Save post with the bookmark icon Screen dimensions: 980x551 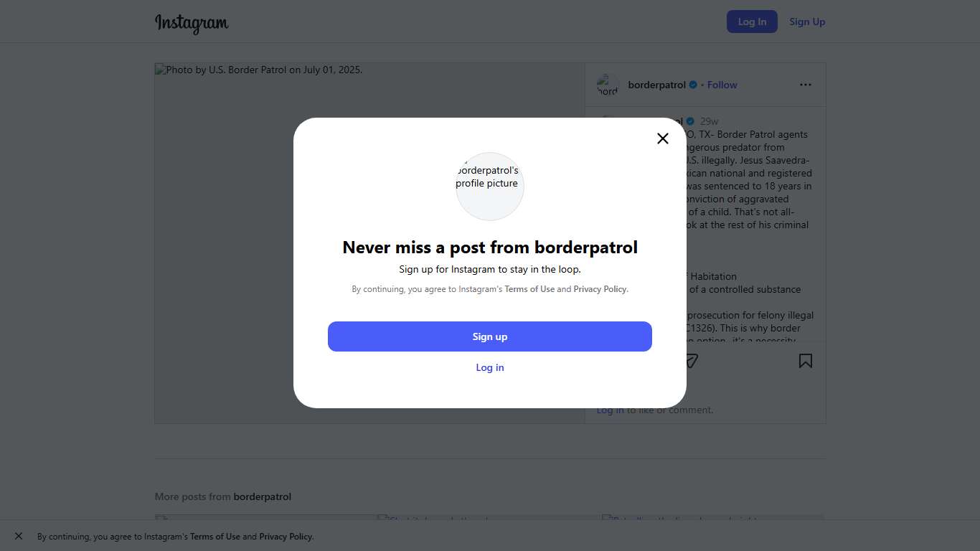tap(806, 361)
